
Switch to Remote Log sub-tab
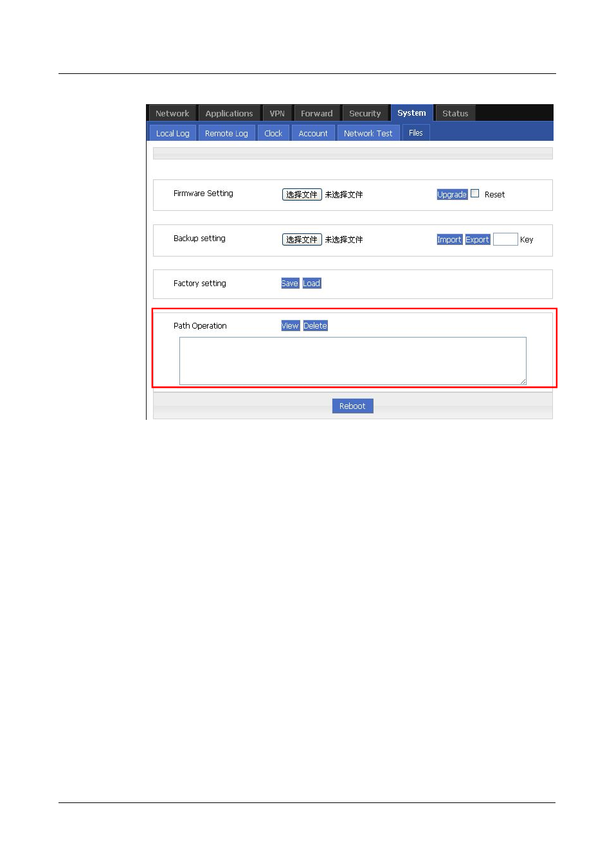[226, 133]
